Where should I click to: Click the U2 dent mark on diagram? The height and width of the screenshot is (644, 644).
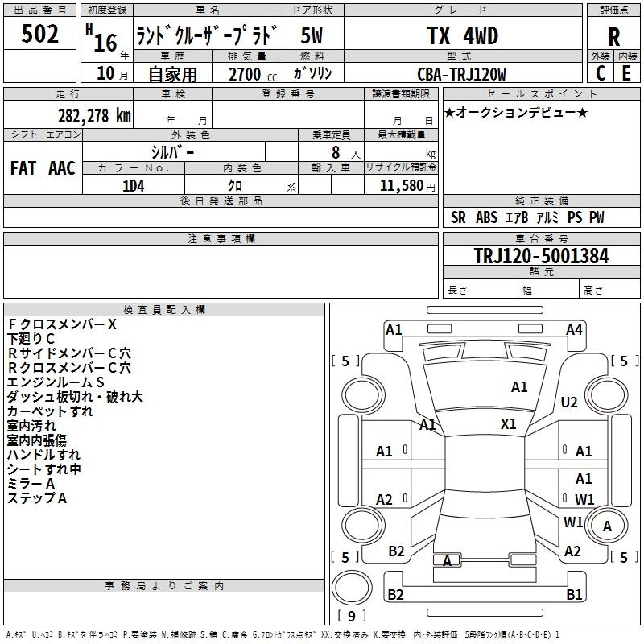tap(569, 402)
